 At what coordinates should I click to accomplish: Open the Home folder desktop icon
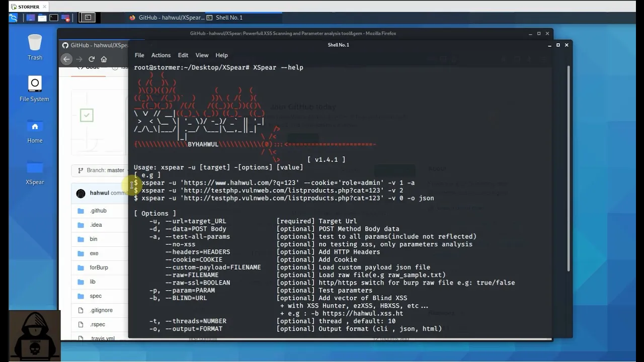coord(35,131)
